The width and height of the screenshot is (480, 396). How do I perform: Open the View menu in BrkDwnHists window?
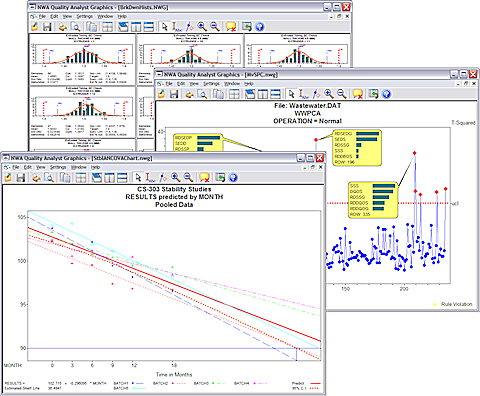pyautogui.click(x=67, y=16)
